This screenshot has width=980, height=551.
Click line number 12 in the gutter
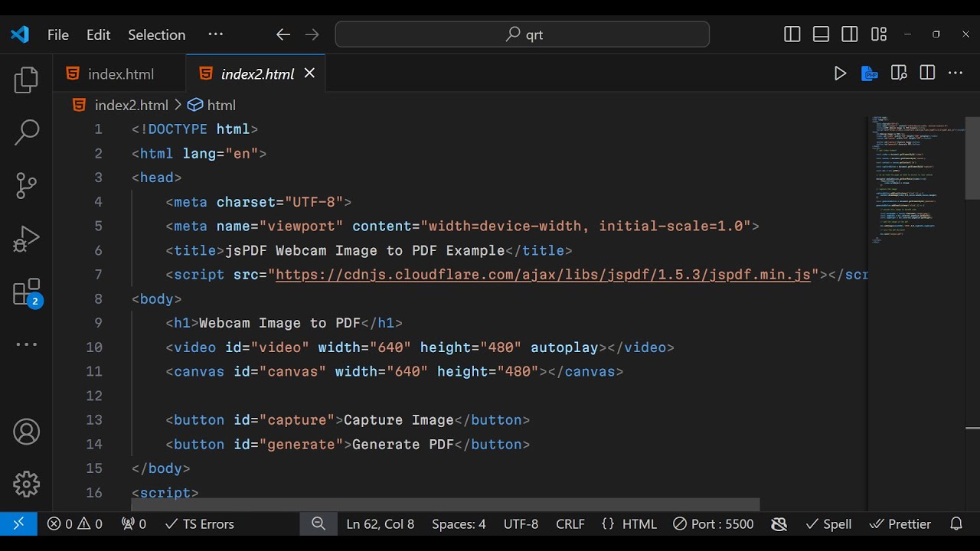tap(94, 396)
